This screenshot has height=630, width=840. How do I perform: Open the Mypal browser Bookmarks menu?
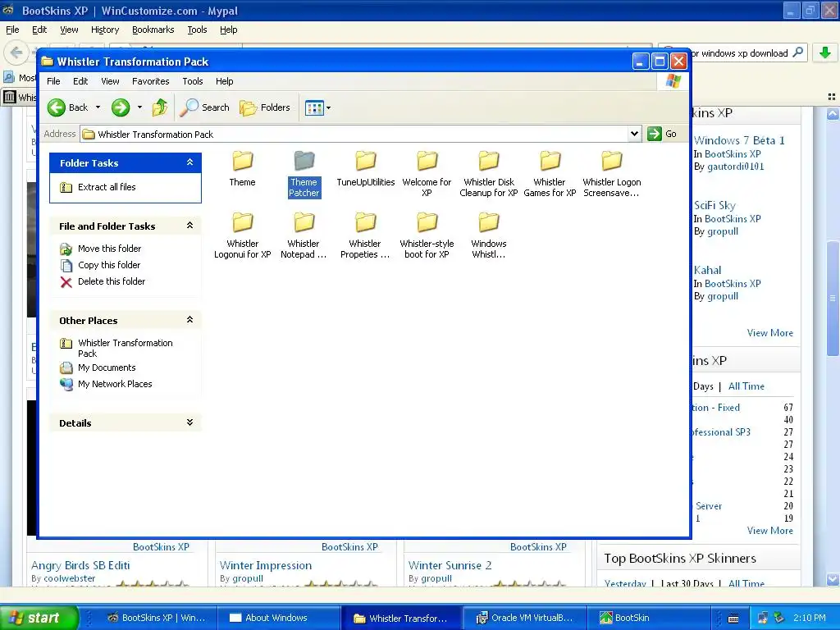(153, 30)
